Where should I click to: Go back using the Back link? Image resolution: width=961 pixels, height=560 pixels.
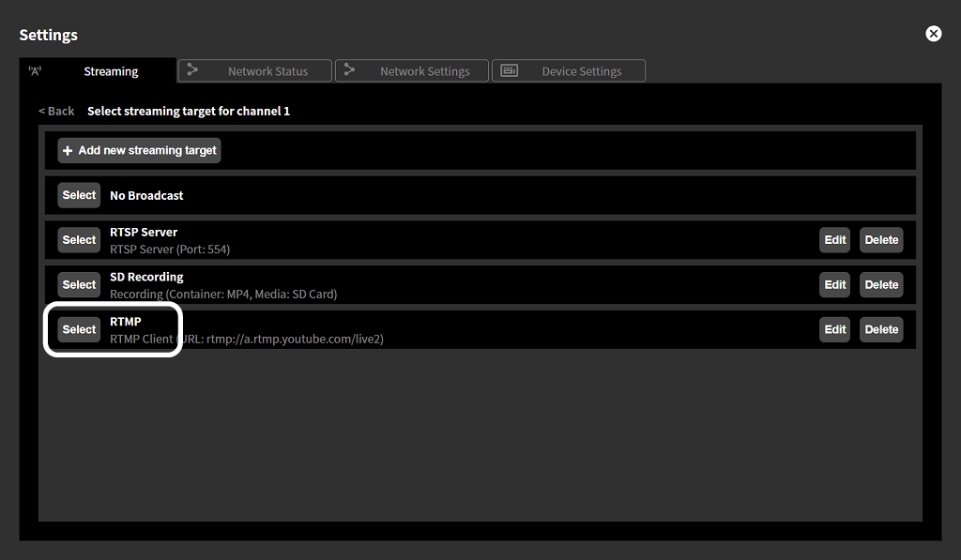(55, 110)
